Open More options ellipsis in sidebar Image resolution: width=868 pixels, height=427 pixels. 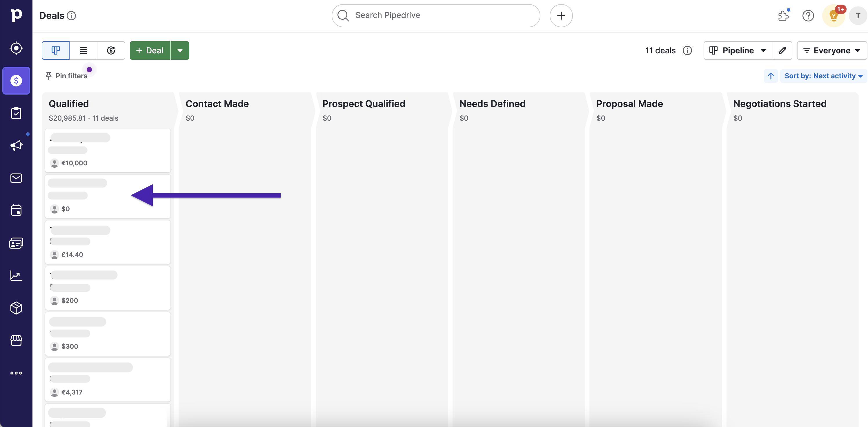pyautogui.click(x=16, y=373)
